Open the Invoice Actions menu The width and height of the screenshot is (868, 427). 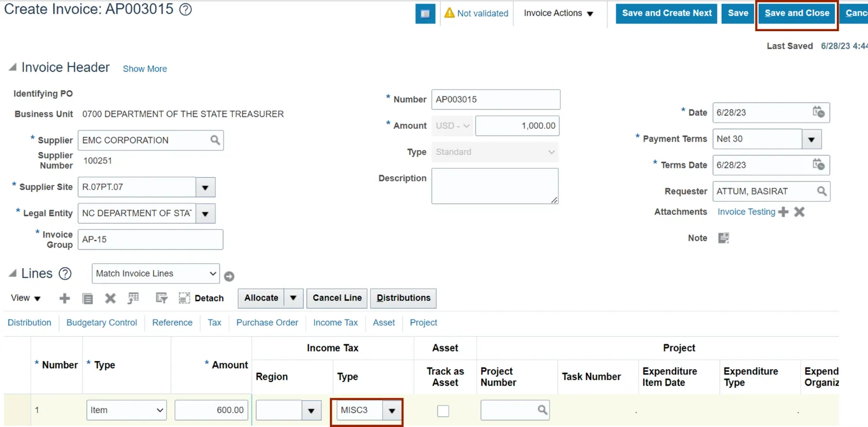pyautogui.click(x=558, y=13)
